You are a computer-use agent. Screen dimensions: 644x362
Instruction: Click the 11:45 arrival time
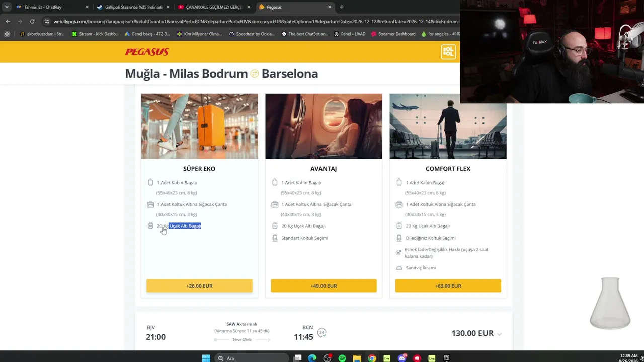tap(303, 337)
